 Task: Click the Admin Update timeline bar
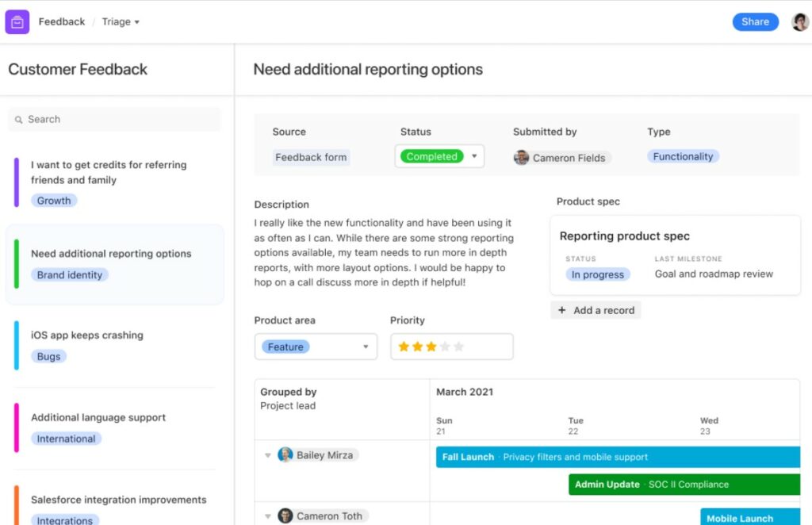point(684,485)
